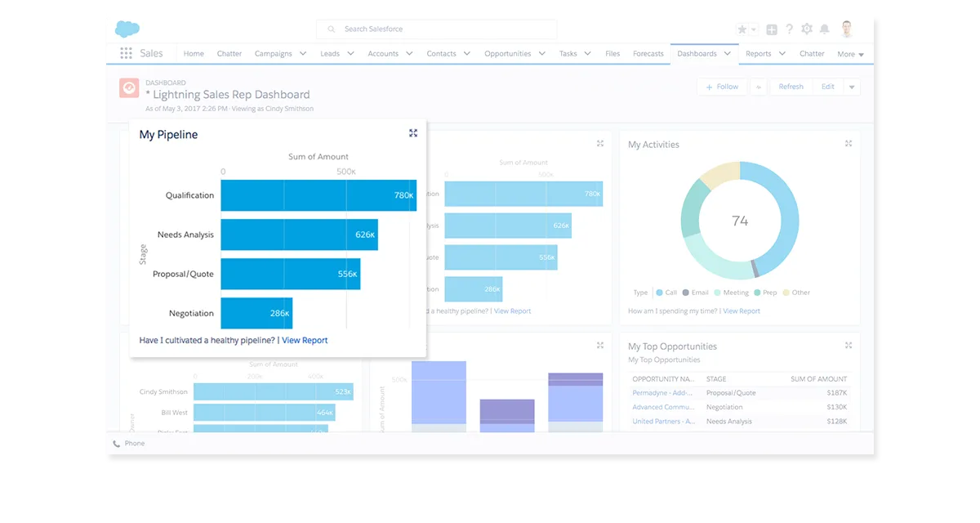The height and width of the screenshot is (523, 980).
Task: Click the Needs Analysis 626K bar in popup
Action: coord(300,235)
